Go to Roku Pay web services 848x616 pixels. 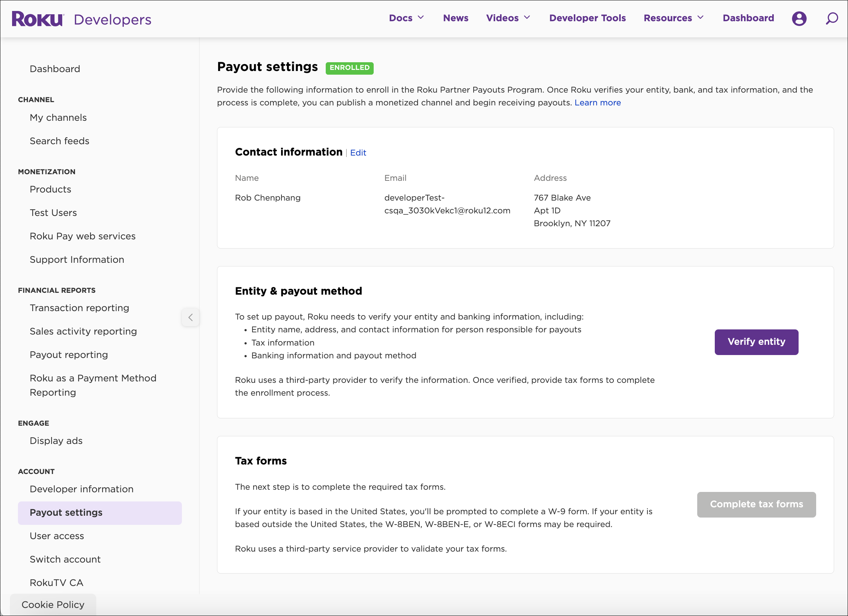(x=83, y=236)
